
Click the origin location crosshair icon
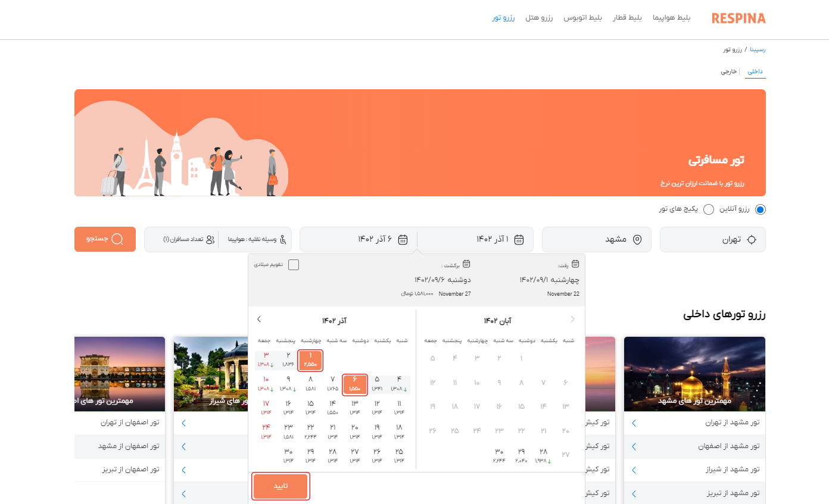click(752, 240)
